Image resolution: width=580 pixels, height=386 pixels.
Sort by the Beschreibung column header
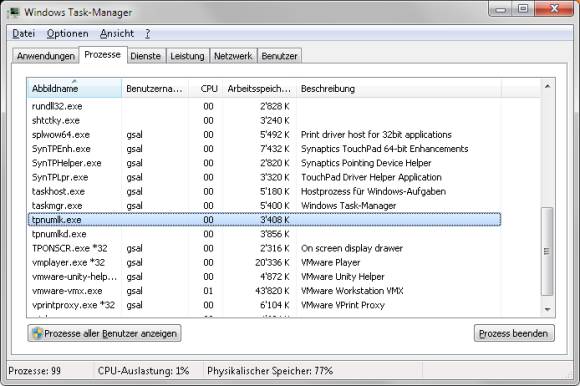pos(399,88)
